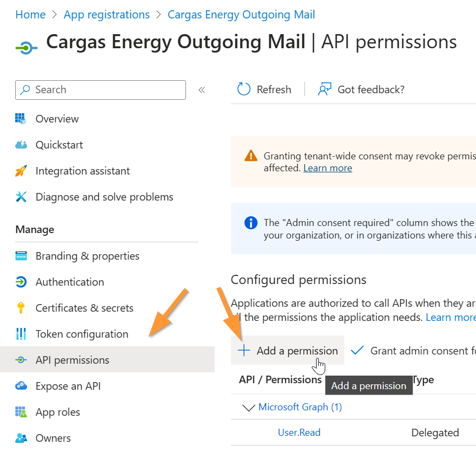Screen dimensions: 476x458
Task: Click the Owners people icon
Action: tap(21, 438)
